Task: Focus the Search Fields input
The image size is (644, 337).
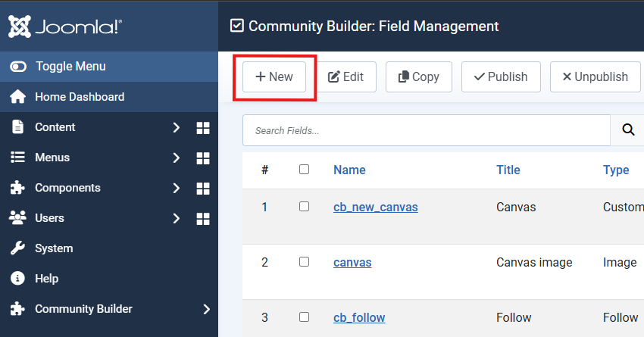Action: click(x=427, y=130)
